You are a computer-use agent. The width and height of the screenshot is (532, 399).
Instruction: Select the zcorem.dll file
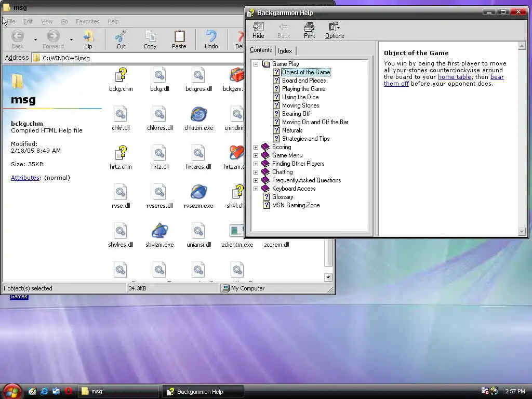coord(276,245)
